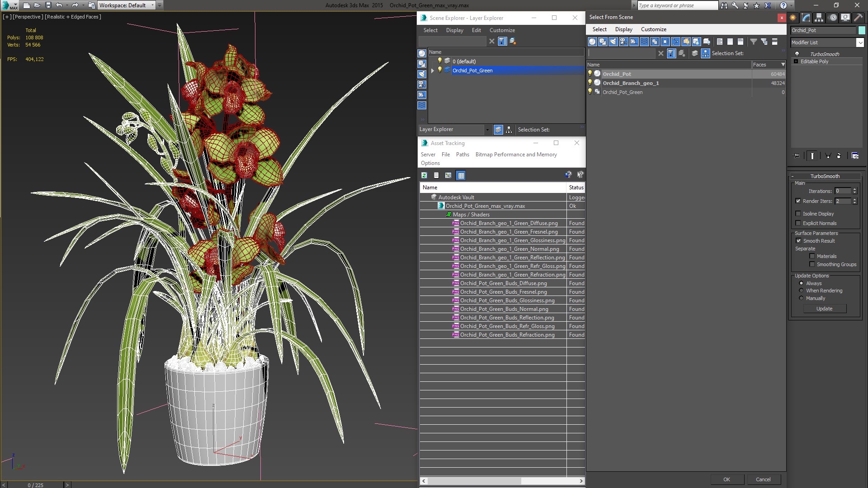Open the Paths menu in Asset Tracking
Screen dimensions: 868x488
(x=462, y=155)
